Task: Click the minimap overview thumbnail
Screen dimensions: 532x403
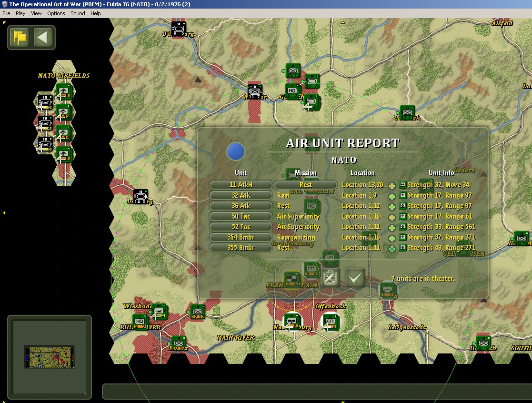Action: click(x=50, y=357)
